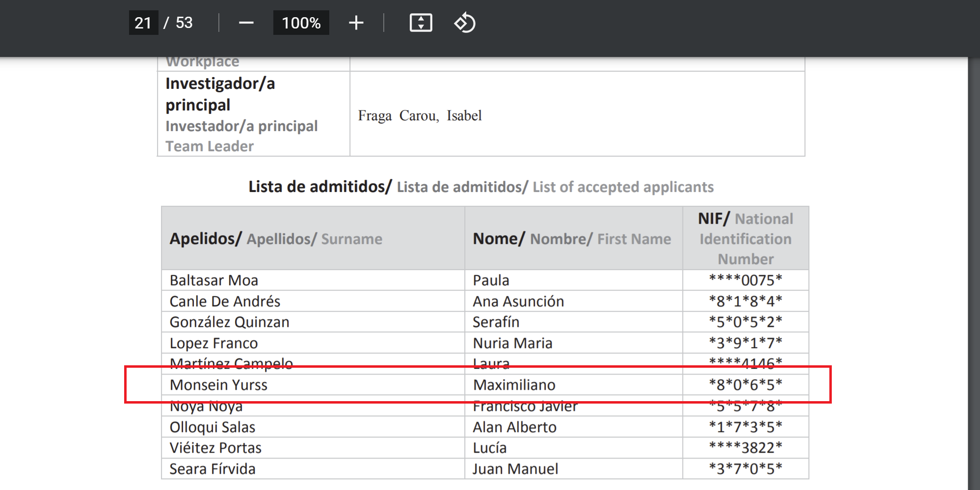Click the first name 'Juan Manuel'
Image resolution: width=980 pixels, height=490 pixels.
point(515,469)
